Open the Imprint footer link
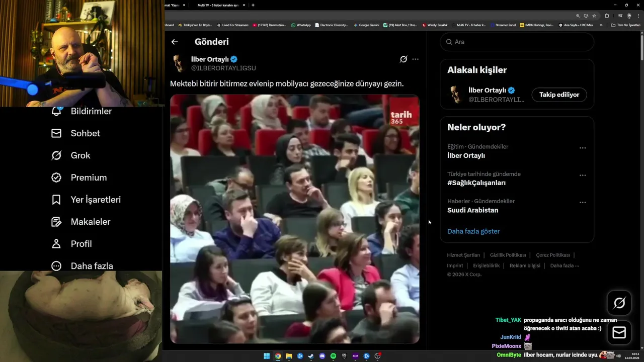This screenshot has width=644, height=362. (455, 265)
